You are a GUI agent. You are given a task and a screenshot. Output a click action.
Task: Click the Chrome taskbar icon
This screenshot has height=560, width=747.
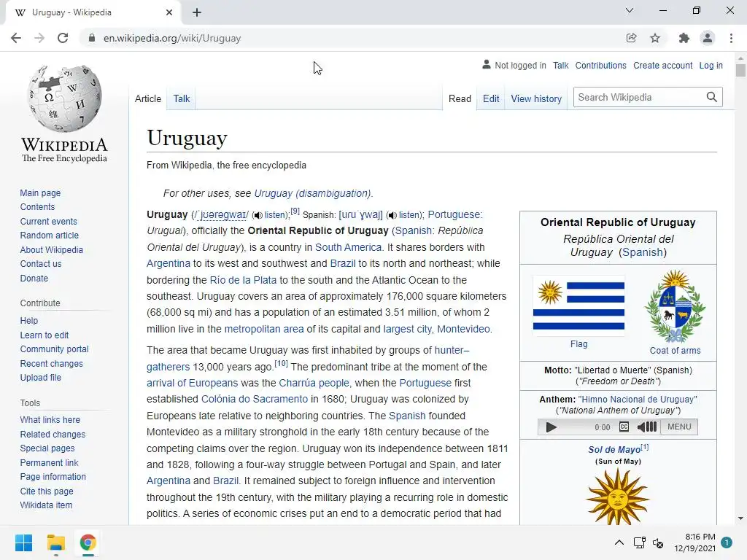pos(88,542)
